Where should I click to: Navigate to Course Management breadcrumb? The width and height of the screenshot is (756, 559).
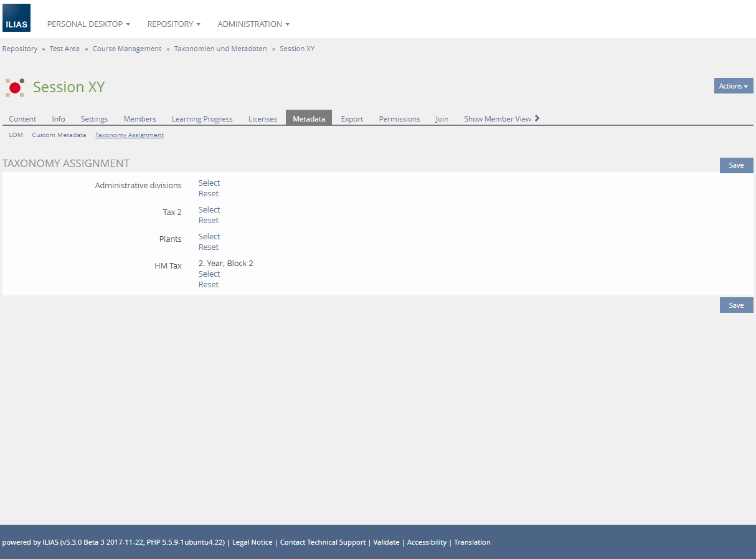[x=127, y=49]
